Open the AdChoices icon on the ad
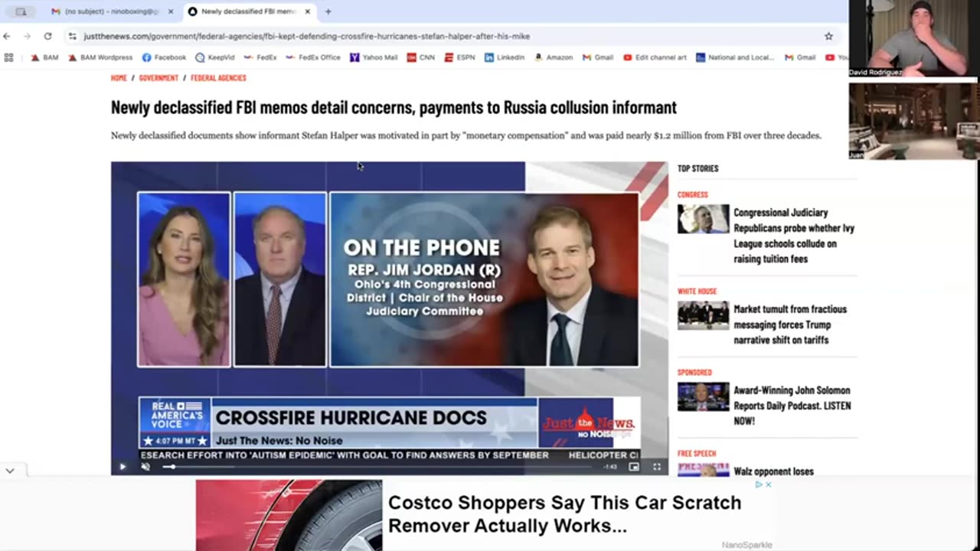This screenshot has height=551, width=980. point(759,484)
